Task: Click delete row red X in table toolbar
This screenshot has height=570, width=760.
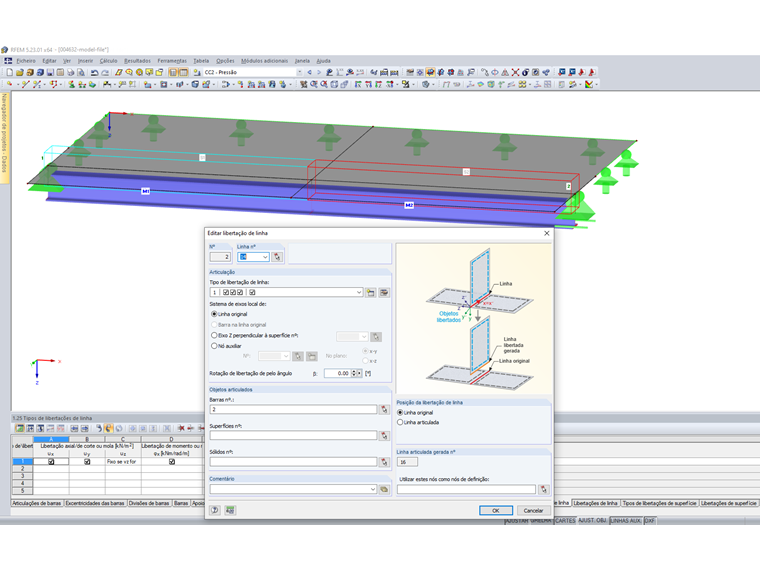Action: click(x=181, y=428)
